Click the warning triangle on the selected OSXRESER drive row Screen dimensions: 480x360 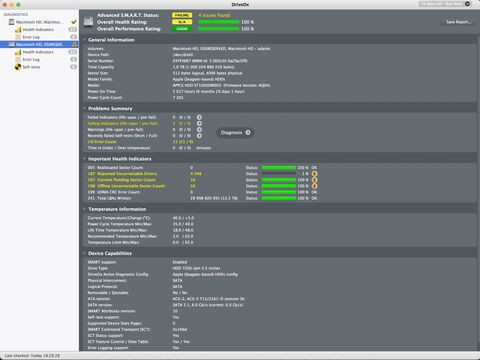(x=74, y=44)
